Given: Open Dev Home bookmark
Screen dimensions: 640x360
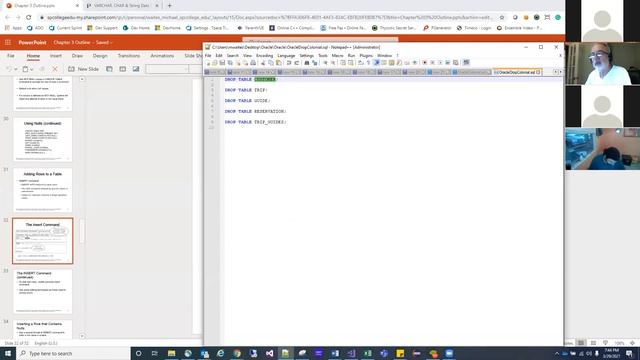Looking at the screenshot, I should pos(136,28).
